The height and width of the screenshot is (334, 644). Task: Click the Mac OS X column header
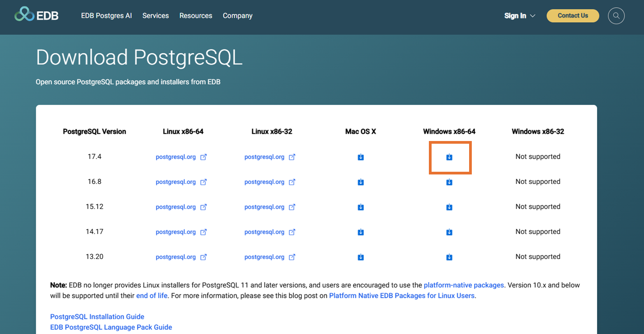point(361,132)
